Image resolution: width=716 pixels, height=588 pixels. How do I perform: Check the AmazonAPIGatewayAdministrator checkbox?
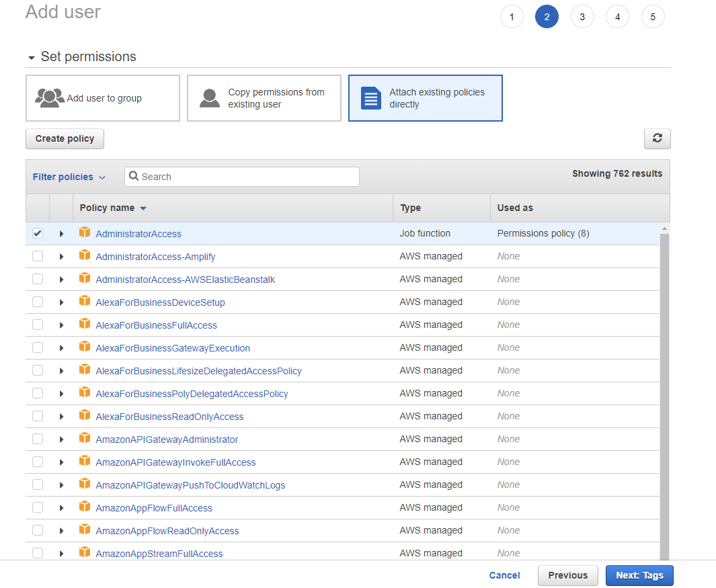tap(37, 439)
